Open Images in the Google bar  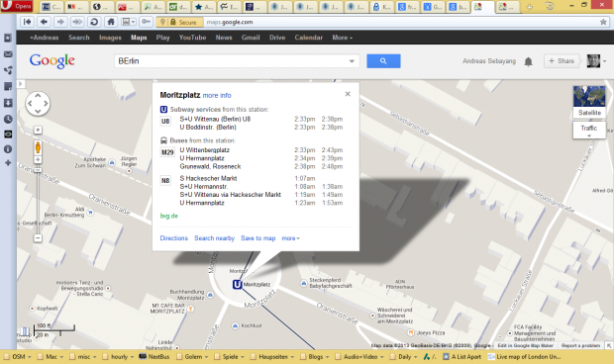coord(110,38)
